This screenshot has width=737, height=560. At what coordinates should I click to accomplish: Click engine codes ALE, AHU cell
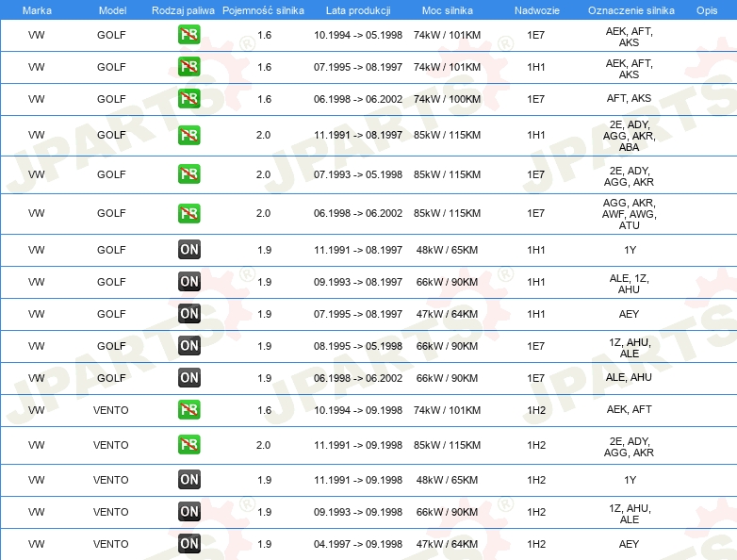629,377
